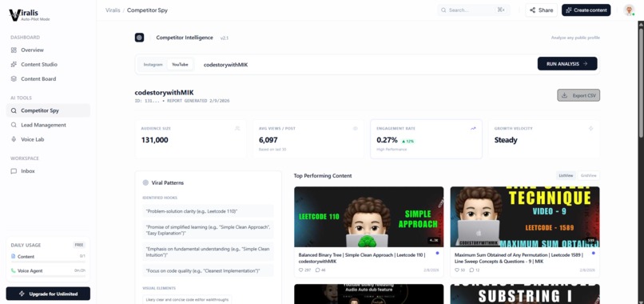Click the "Problem-solution clarity" hook
Screen dimensions: 644x304
208,211
